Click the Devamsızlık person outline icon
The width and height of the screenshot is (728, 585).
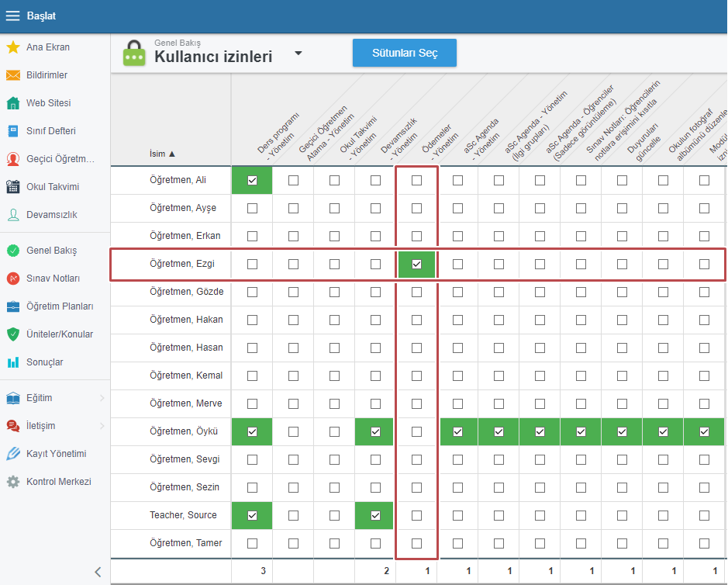pyautogui.click(x=13, y=215)
